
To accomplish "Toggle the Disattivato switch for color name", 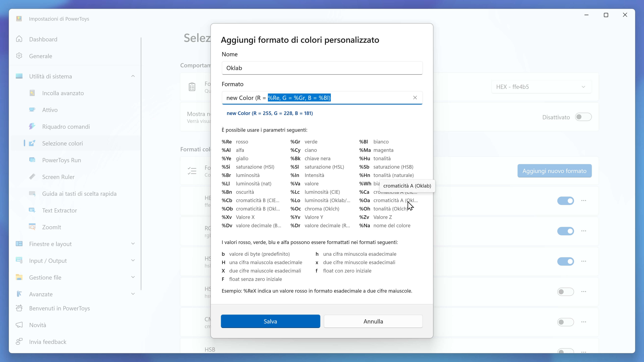I will point(583,117).
